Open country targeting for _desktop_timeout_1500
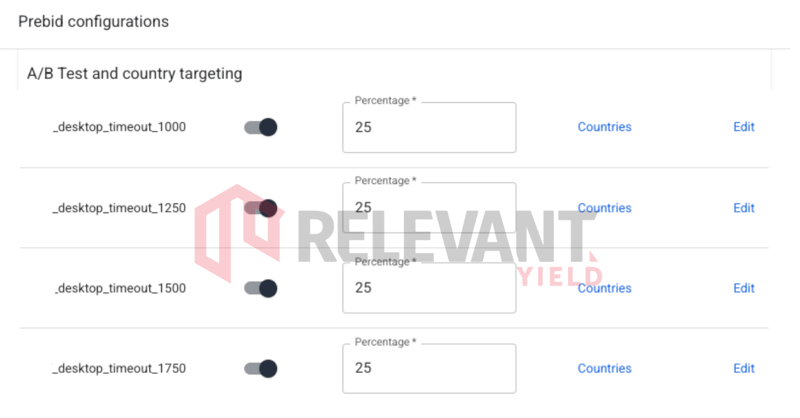The height and width of the screenshot is (418, 800). click(604, 288)
